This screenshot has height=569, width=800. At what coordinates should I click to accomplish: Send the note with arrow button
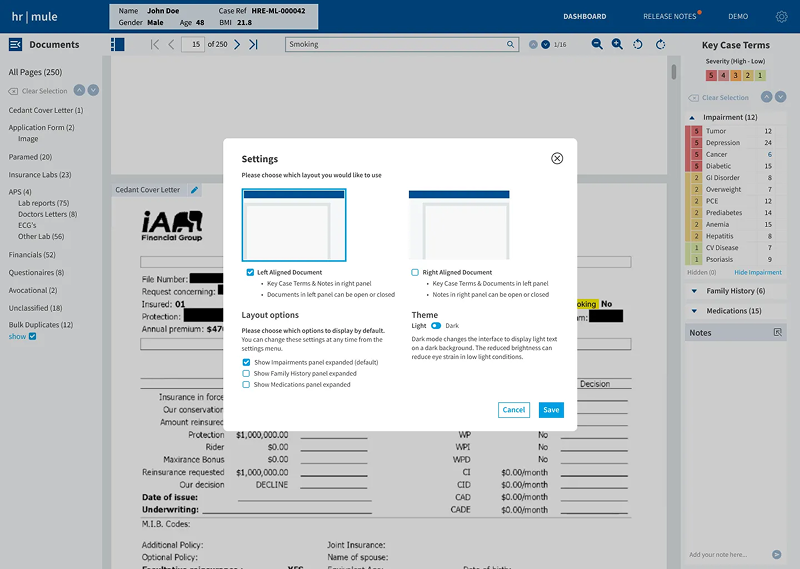pos(777,554)
